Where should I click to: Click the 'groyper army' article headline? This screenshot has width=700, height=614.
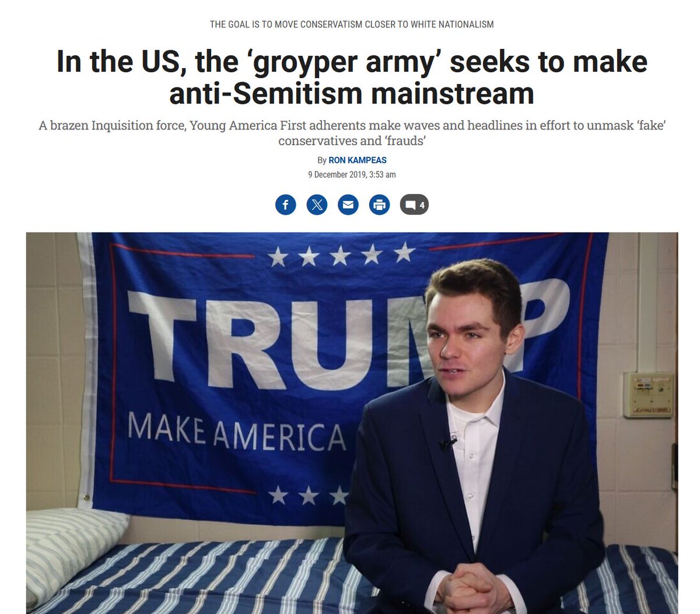pyautogui.click(x=352, y=78)
